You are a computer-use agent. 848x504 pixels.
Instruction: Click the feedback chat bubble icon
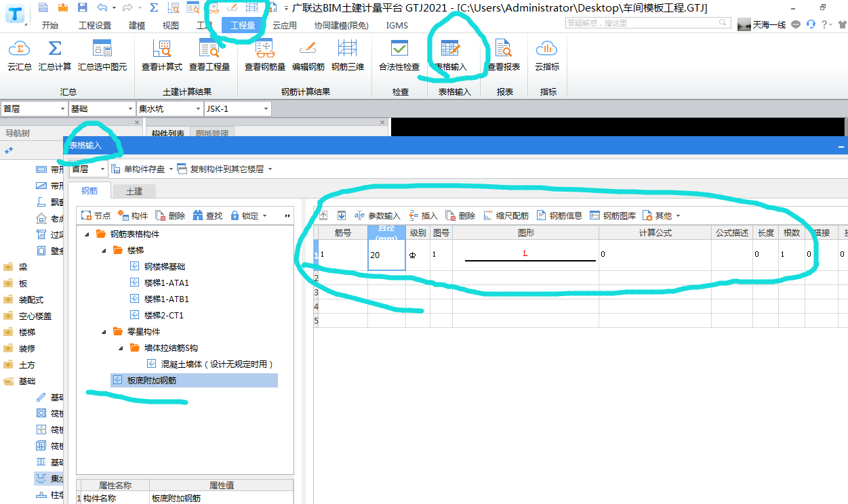click(796, 24)
